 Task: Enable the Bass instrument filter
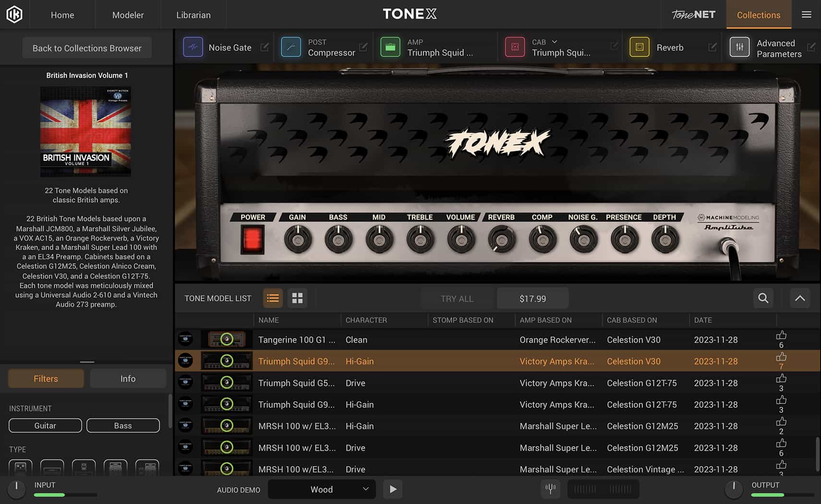point(123,425)
